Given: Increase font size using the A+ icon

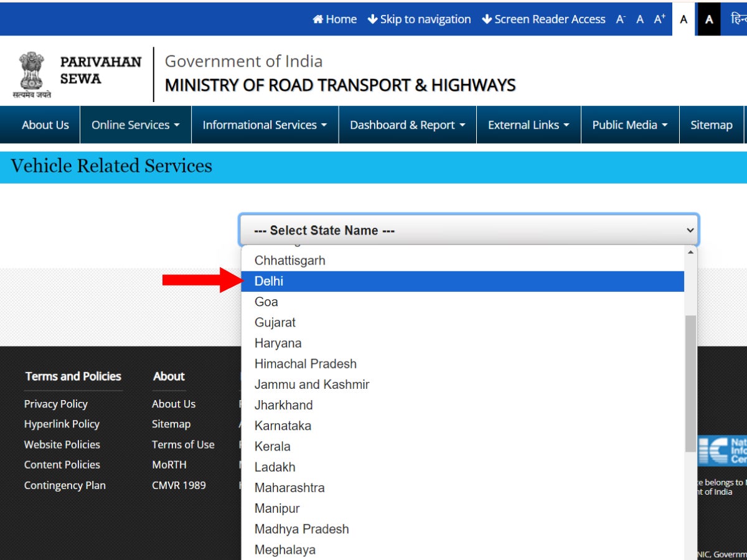Looking at the screenshot, I should 659,19.
